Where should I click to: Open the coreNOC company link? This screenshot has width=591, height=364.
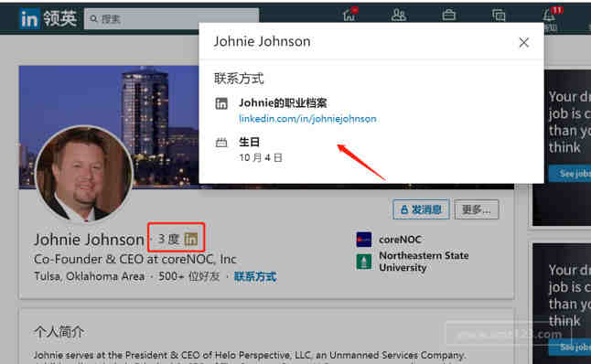pyautogui.click(x=400, y=240)
